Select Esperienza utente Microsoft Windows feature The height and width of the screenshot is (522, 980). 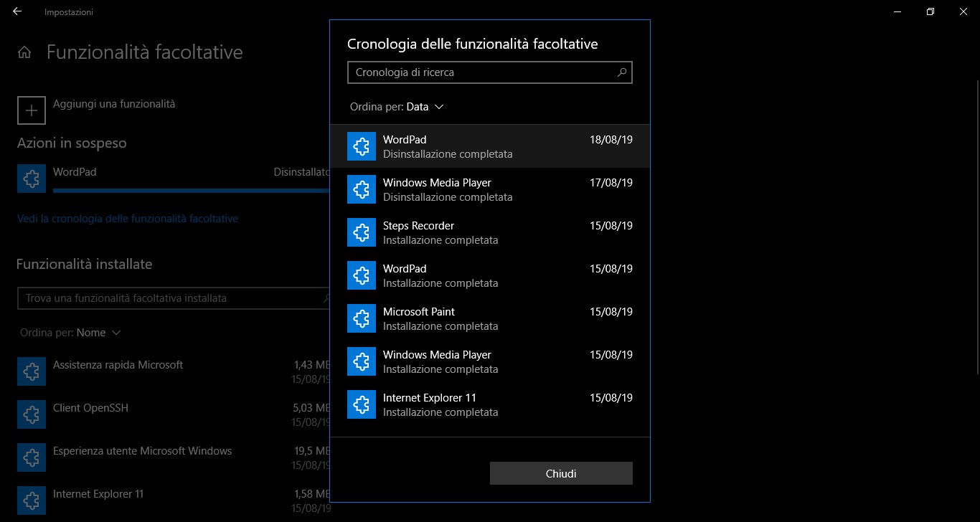tap(173, 457)
